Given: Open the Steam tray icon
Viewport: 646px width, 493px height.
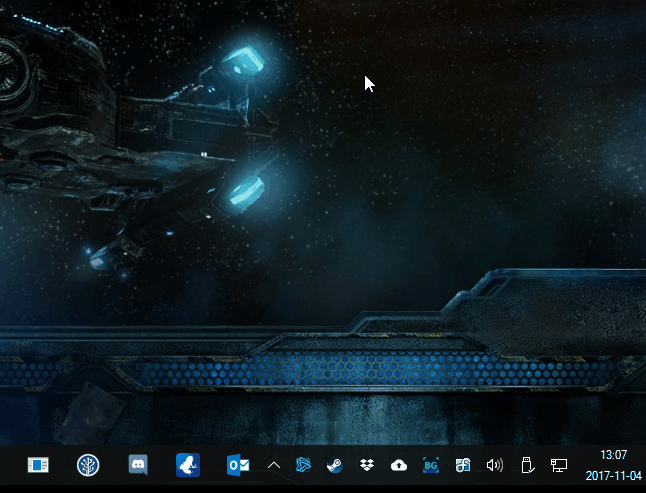Looking at the screenshot, I should click(335, 465).
